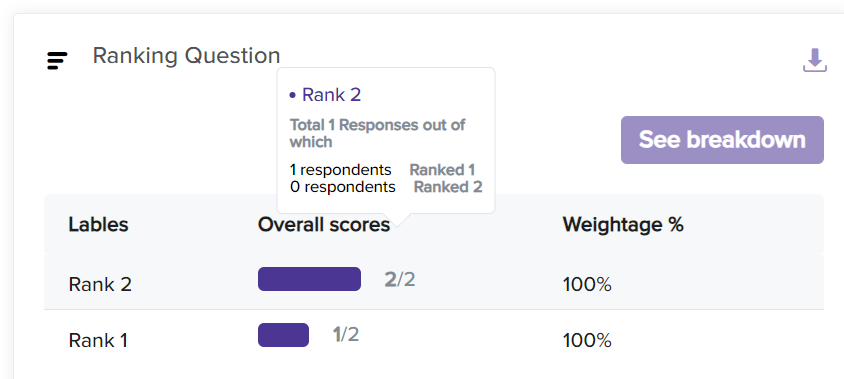
Task: Click the Total 1 Responses tooltip text
Action: click(x=377, y=134)
